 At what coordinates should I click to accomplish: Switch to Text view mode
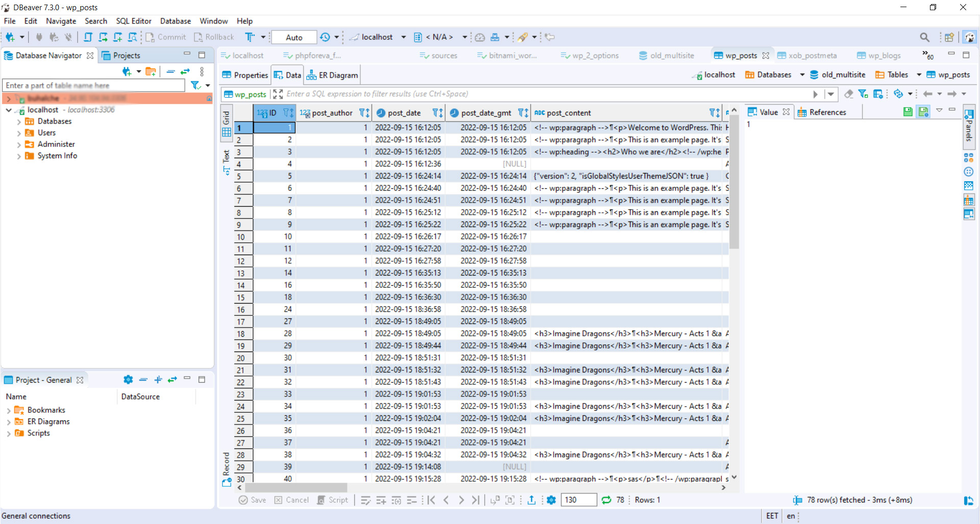[x=226, y=162]
